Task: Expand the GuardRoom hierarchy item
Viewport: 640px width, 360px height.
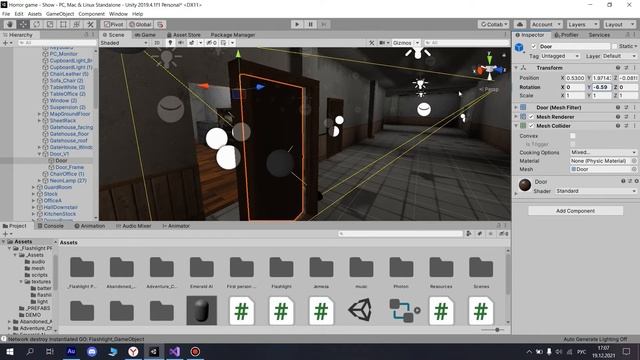Action: (x=33, y=187)
